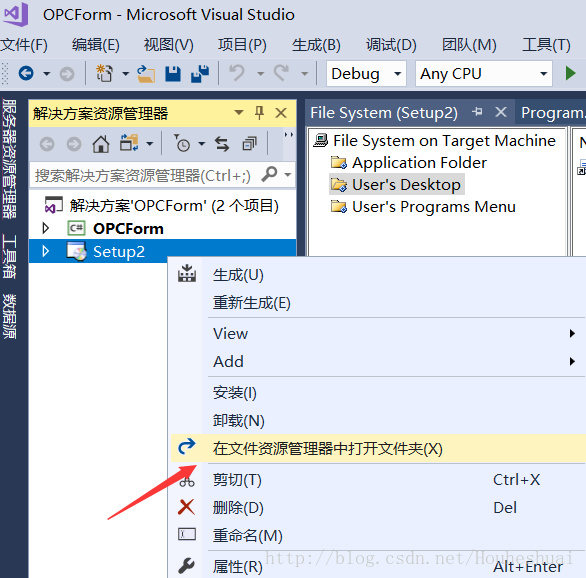Select the User's Programs Menu folder
586x578 pixels.
(423, 206)
